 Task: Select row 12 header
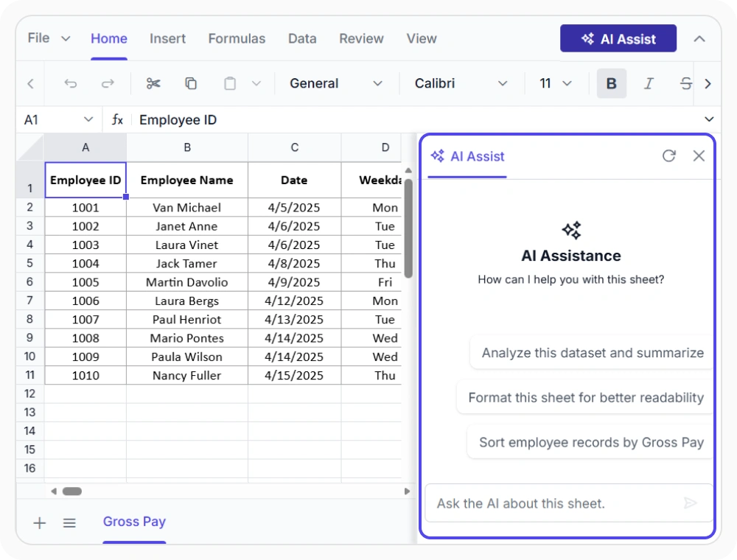30,393
